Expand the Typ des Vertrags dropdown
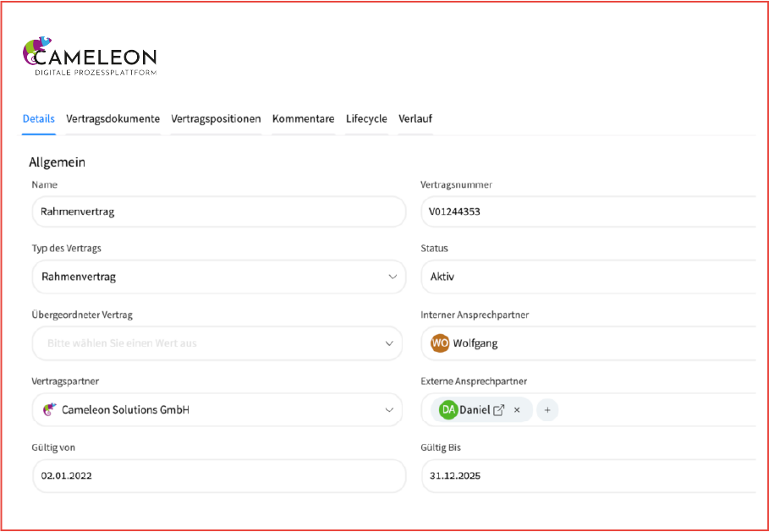The height and width of the screenshot is (532, 769). coord(391,277)
